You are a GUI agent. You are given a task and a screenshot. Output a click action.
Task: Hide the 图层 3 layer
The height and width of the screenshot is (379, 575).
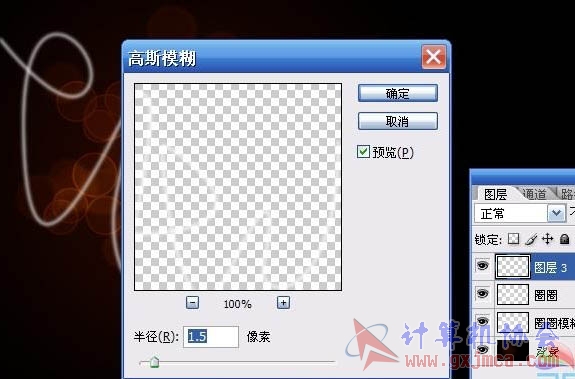click(482, 265)
